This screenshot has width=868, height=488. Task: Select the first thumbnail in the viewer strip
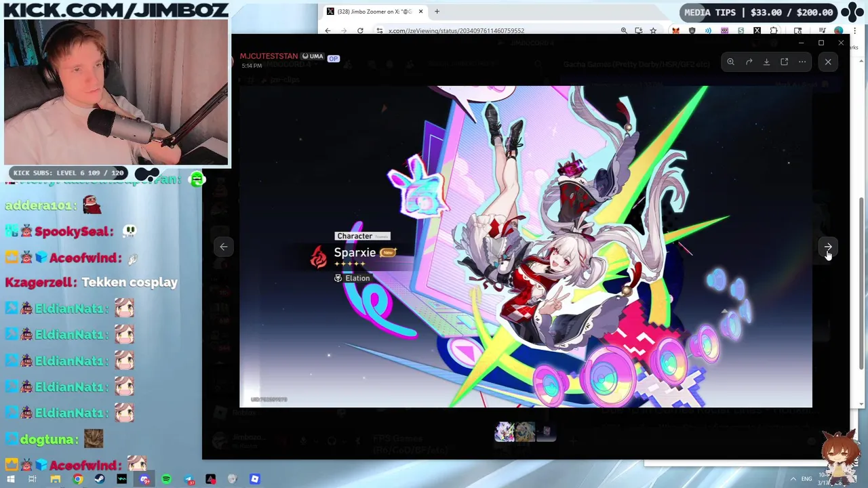click(x=505, y=432)
